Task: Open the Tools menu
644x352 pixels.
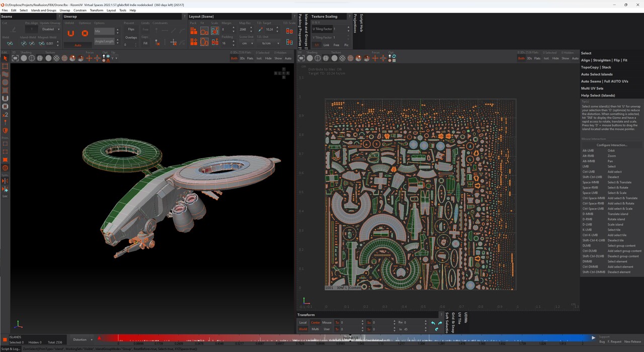Action: coord(123,10)
